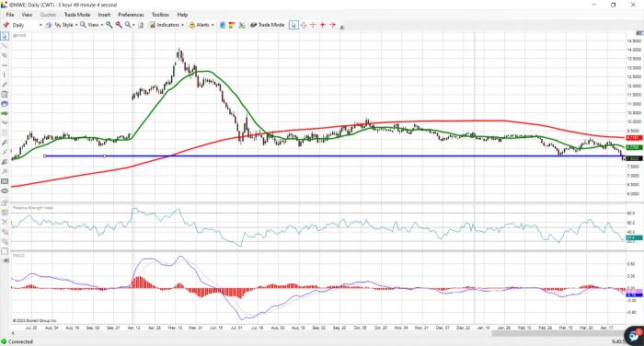644x346 pixels.
Task: Click the View toolbar button
Action: click(92, 25)
